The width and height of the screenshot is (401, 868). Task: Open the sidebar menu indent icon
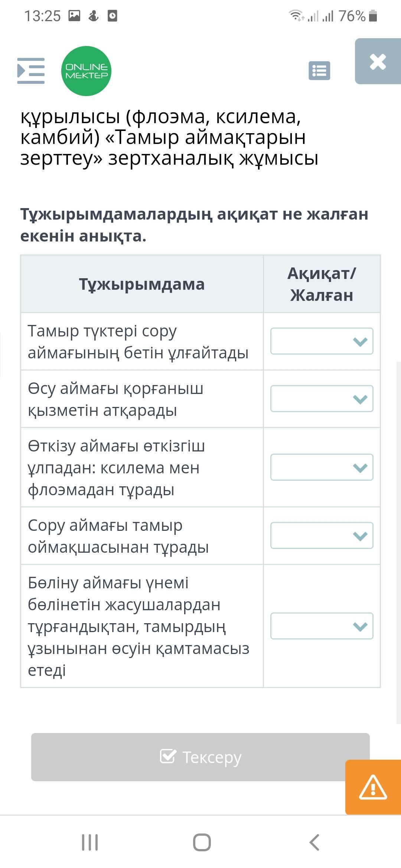(31, 70)
